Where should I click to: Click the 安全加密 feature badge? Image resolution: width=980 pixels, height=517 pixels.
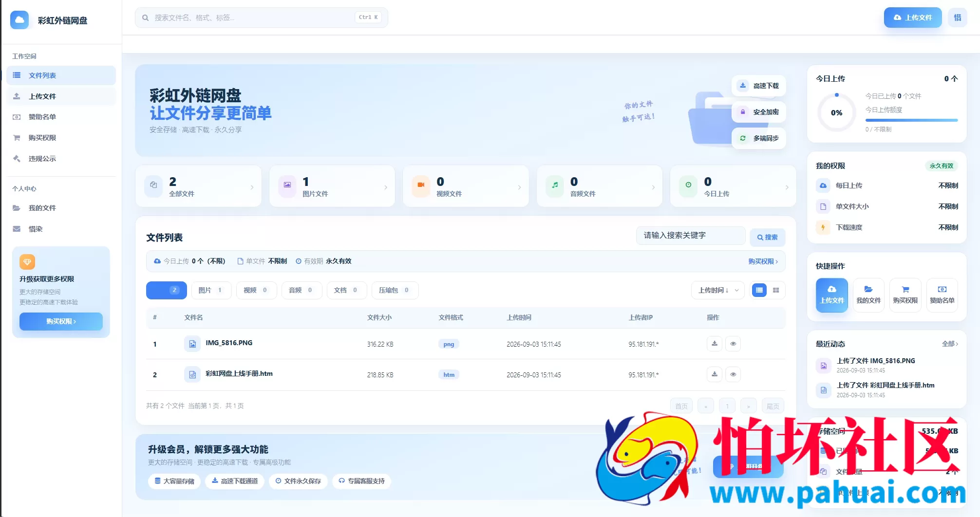click(759, 112)
